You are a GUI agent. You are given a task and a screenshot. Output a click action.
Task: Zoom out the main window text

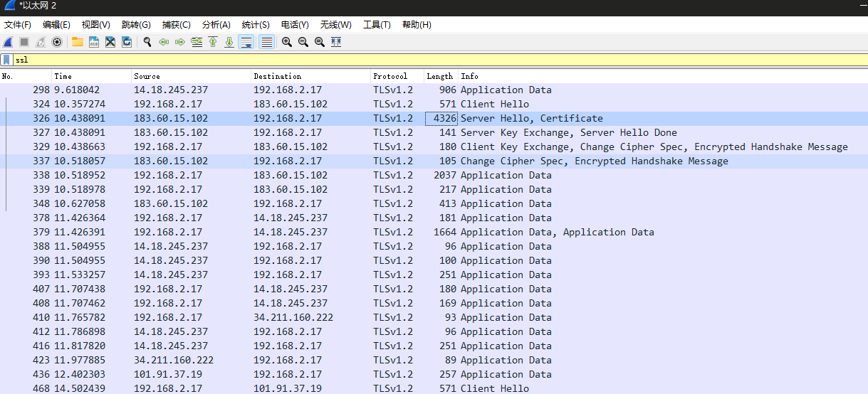pyautogui.click(x=303, y=42)
